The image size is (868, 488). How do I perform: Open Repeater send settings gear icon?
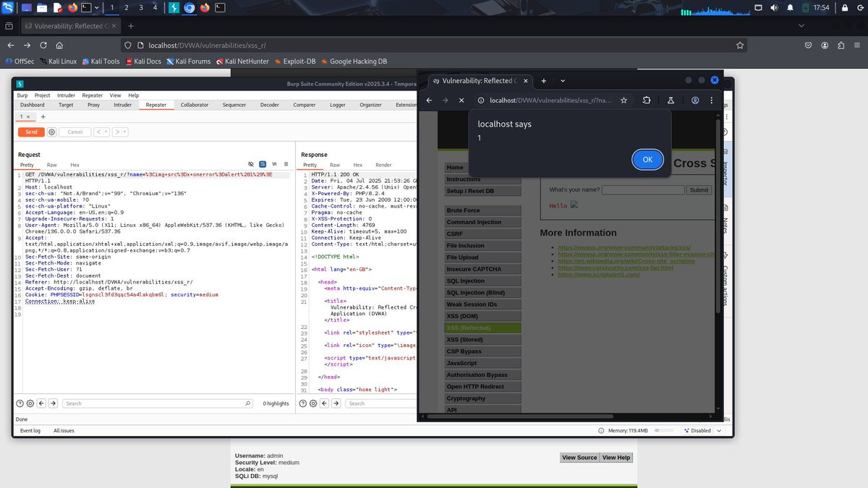coord(51,132)
